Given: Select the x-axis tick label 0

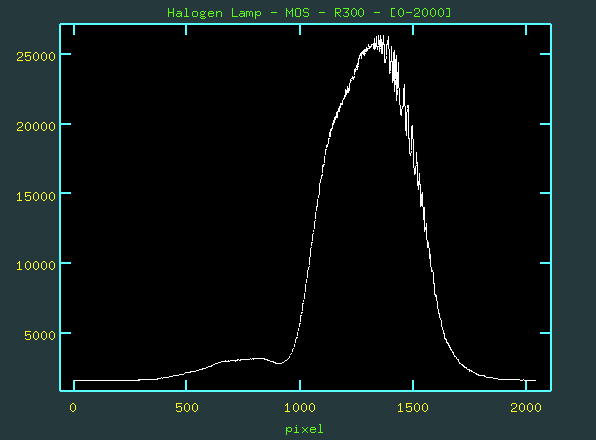Looking at the screenshot, I should (x=73, y=408).
